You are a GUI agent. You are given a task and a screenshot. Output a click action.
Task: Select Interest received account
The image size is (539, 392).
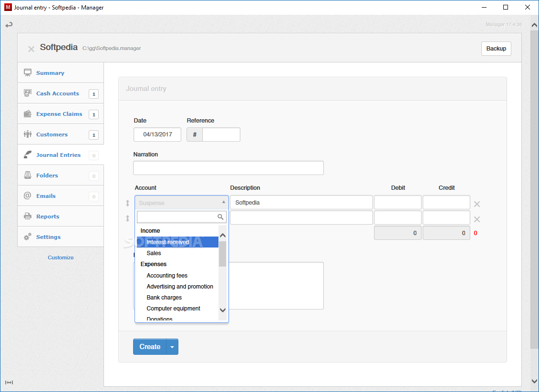[x=177, y=242]
